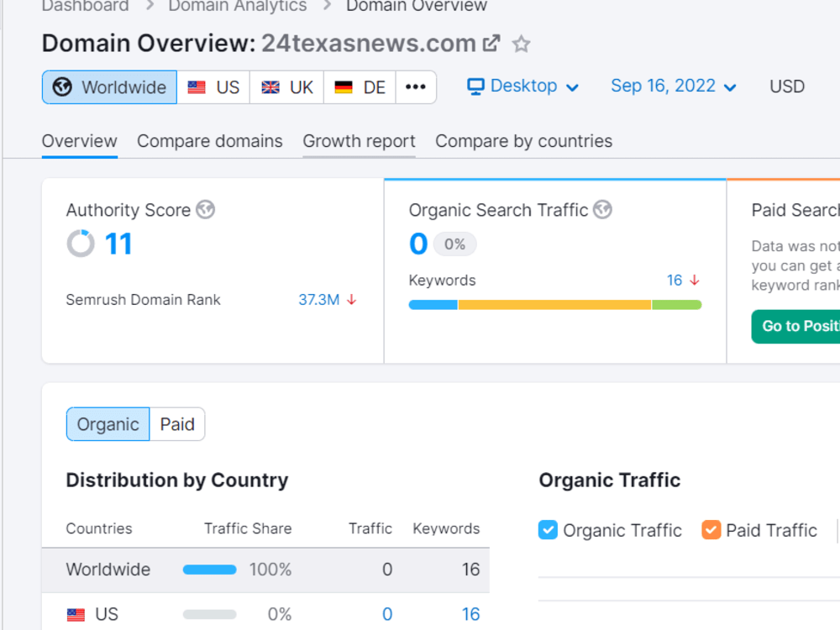This screenshot has width=840, height=630.
Task: Select the Paid toggle tab
Action: [x=177, y=424]
